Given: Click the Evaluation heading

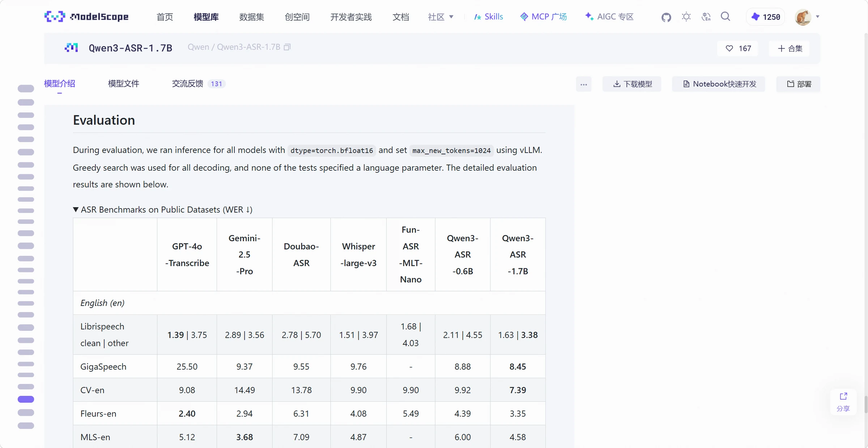Looking at the screenshot, I should pos(104,120).
